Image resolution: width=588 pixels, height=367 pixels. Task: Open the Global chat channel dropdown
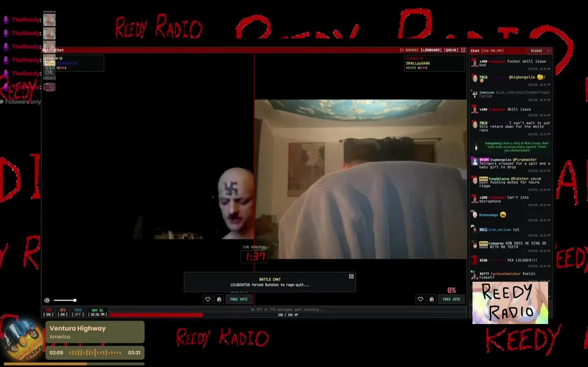(540, 50)
